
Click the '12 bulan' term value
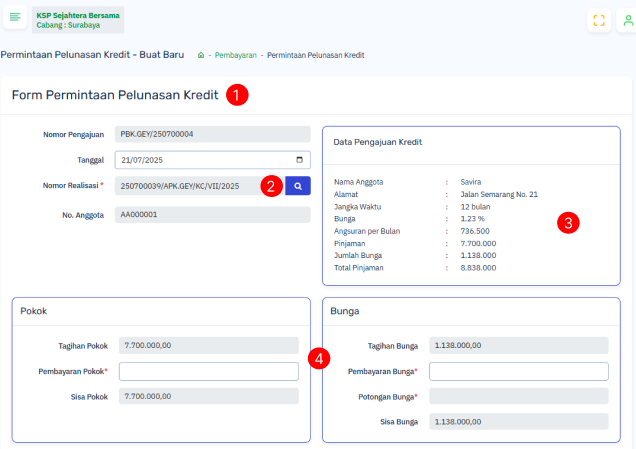tap(475, 207)
